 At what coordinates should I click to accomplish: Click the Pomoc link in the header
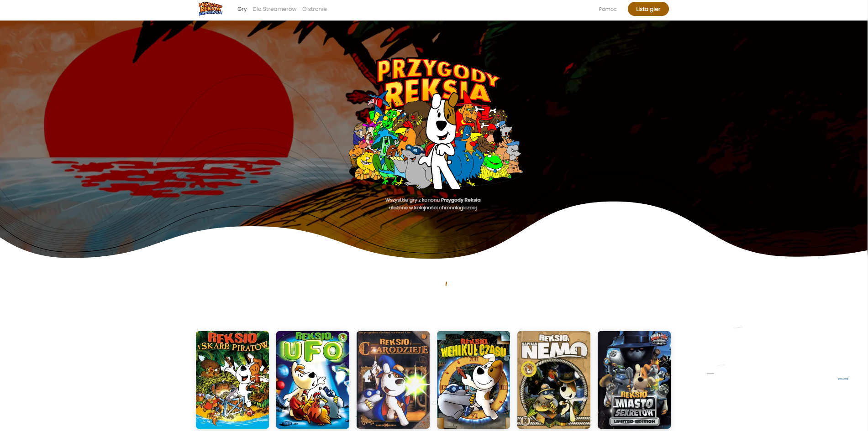607,9
